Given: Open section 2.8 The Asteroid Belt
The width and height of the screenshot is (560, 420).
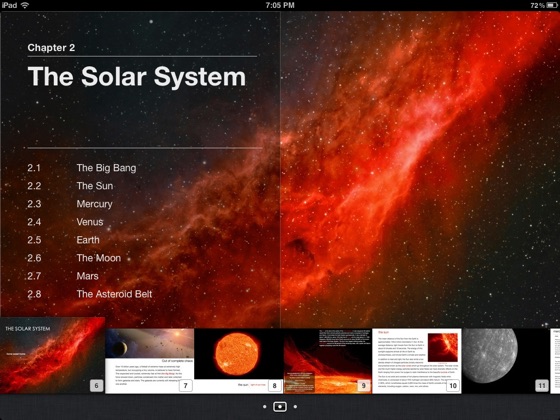Looking at the screenshot, I should (90, 294).
